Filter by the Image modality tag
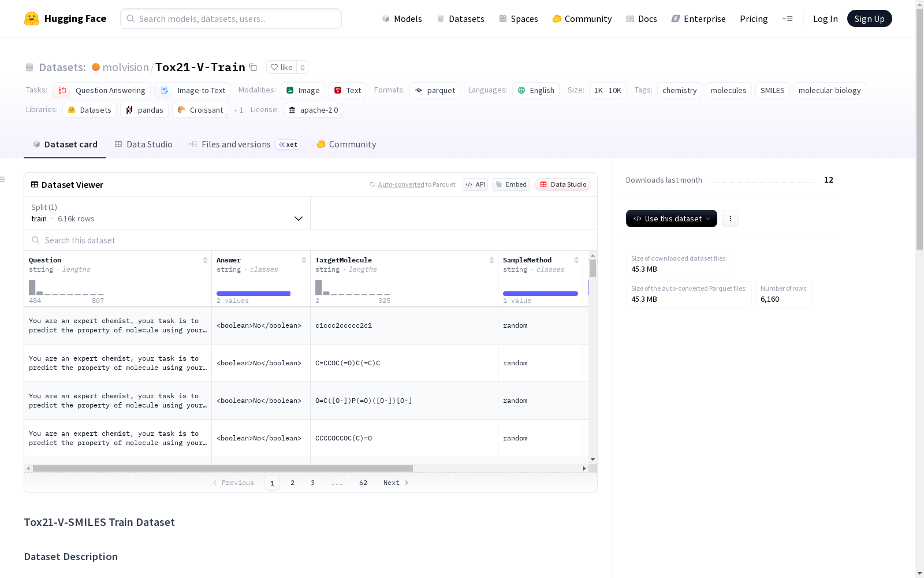The height and width of the screenshot is (578, 924). [303, 90]
